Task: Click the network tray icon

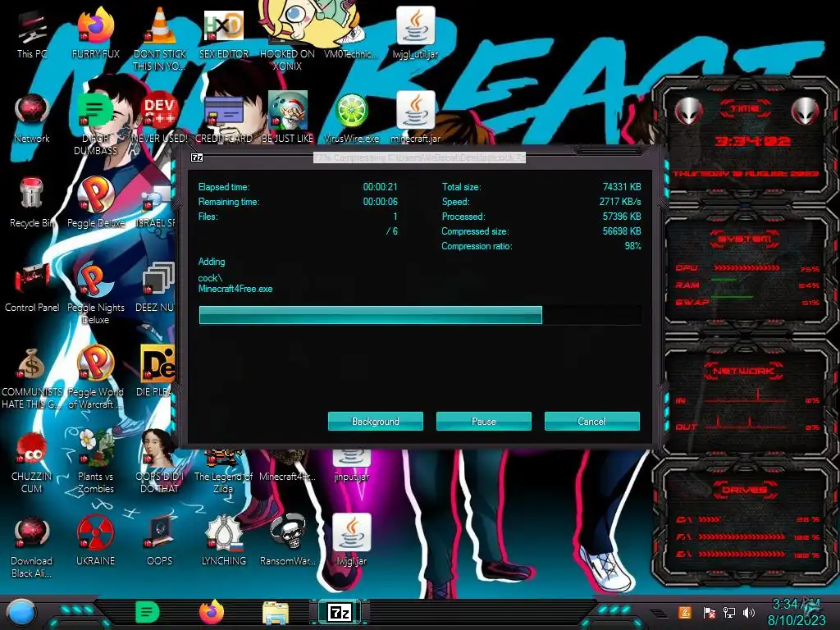Action: [x=729, y=612]
